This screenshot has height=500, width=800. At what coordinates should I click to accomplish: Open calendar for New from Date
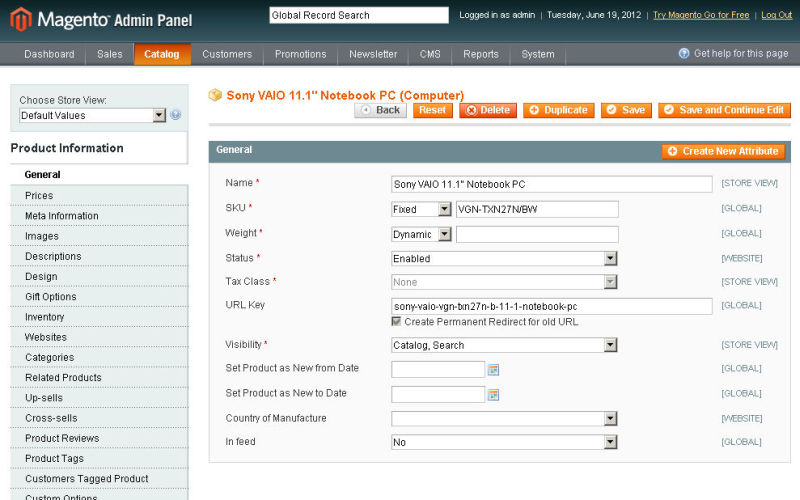[493, 370]
